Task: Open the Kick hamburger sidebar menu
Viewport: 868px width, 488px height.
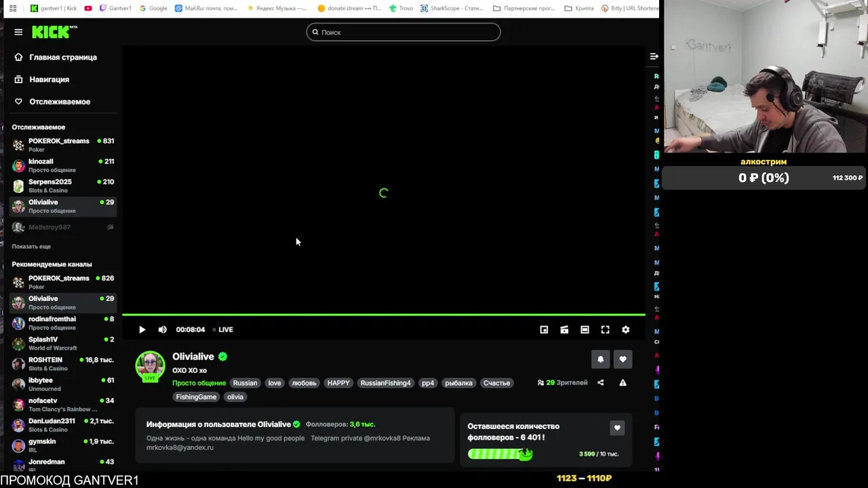Action: (x=18, y=32)
